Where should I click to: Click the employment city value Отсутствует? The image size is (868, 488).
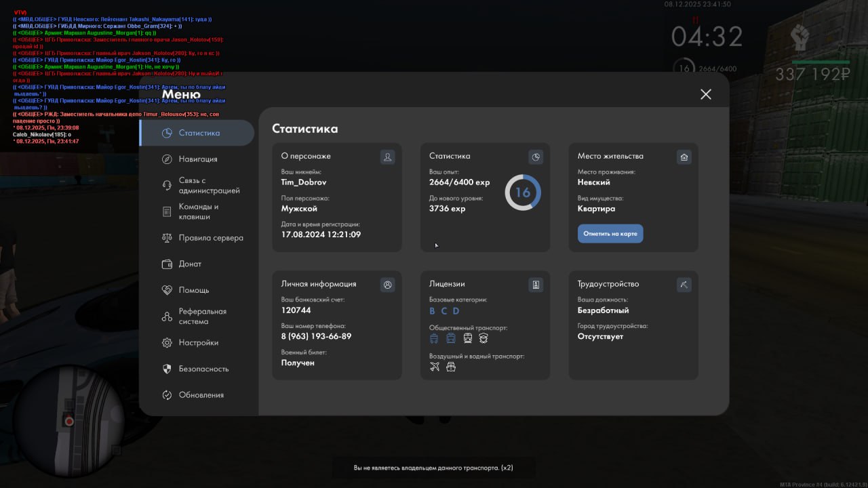tap(600, 336)
